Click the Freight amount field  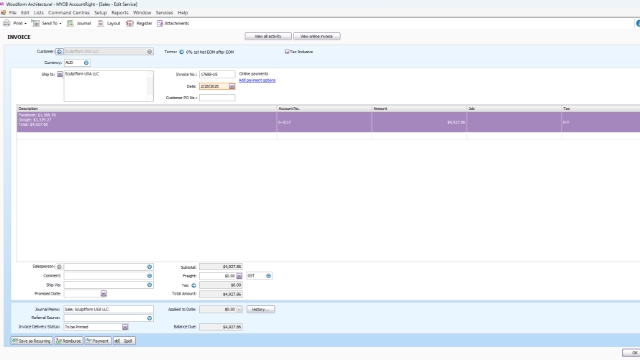tap(218, 276)
